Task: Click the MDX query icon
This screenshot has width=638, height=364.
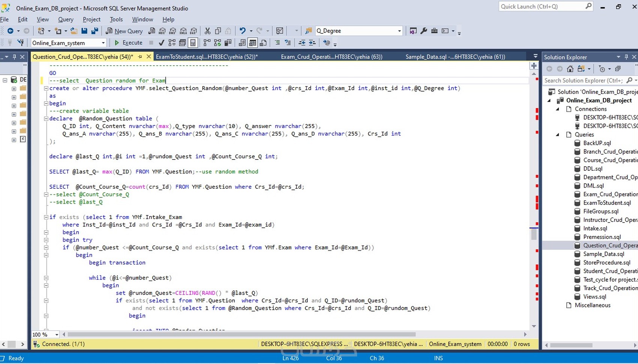Action: click(x=162, y=31)
